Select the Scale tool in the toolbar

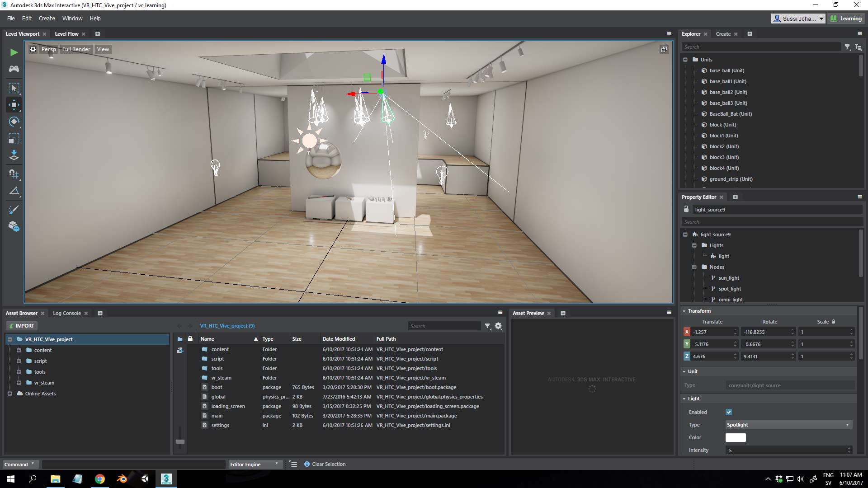pyautogui.click(x=14, y=139)
